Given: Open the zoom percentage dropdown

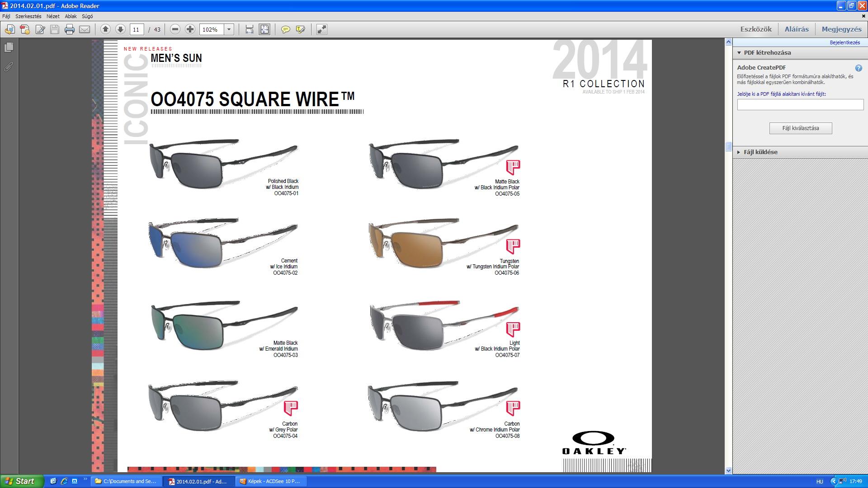Looking at the screenshot, I should (x=229, y=29).
